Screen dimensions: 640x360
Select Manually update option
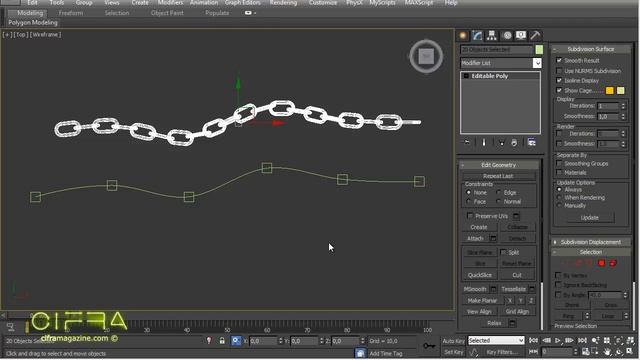(x=560, y=206)
